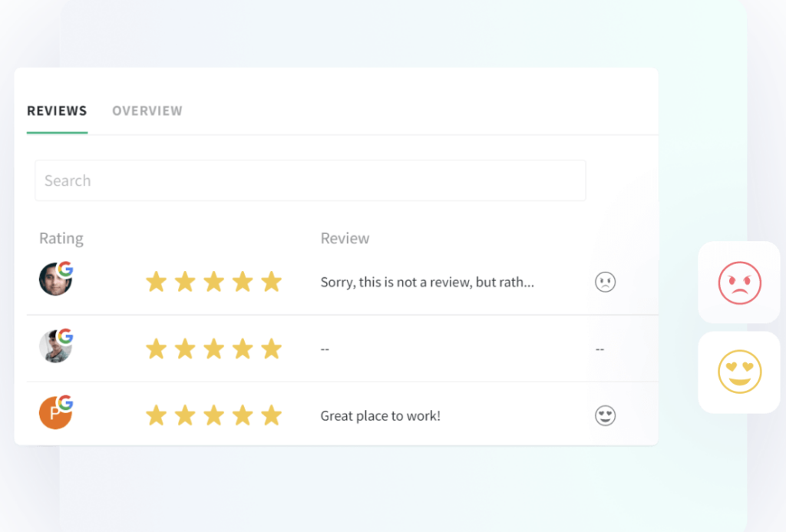The image size is (786, 532).
Task: Select the sad sentiment emoji next to the first review
Action: (x=606, y=282)
